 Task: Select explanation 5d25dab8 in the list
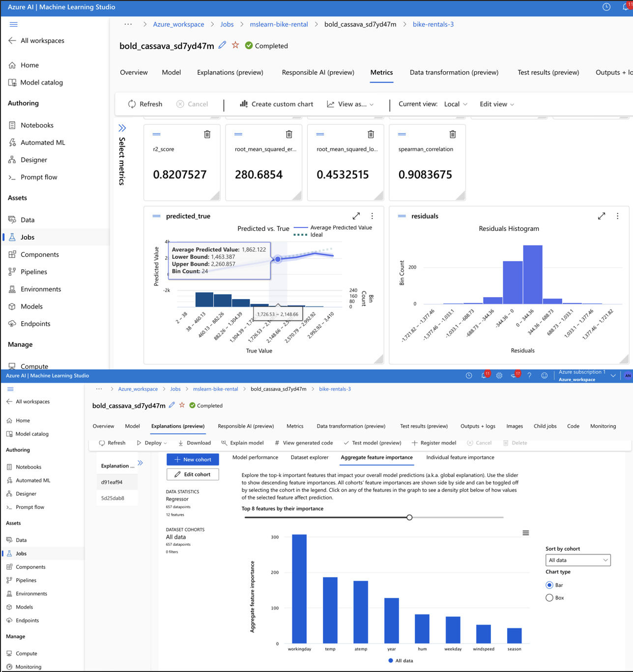(117, 498)
